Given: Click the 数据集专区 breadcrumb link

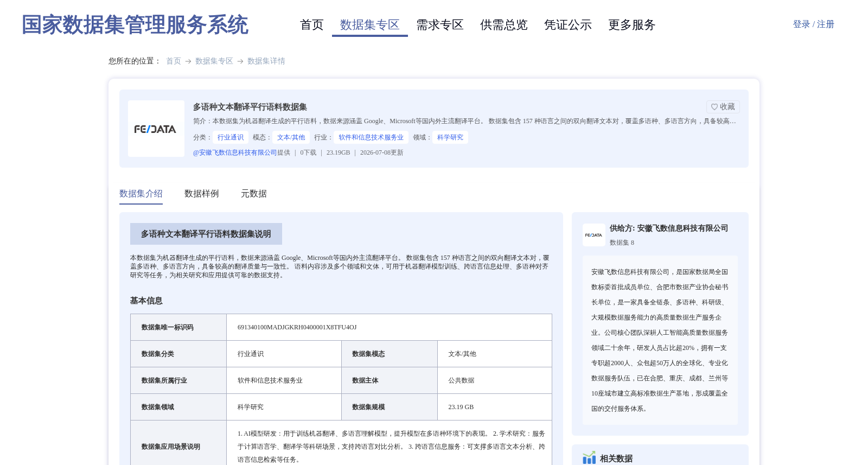Looking at the screenshot, I should tap(214, 61).
